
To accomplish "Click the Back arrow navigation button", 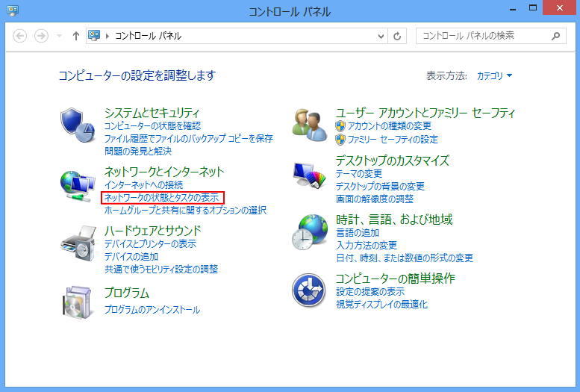I will tap(19, 36).
